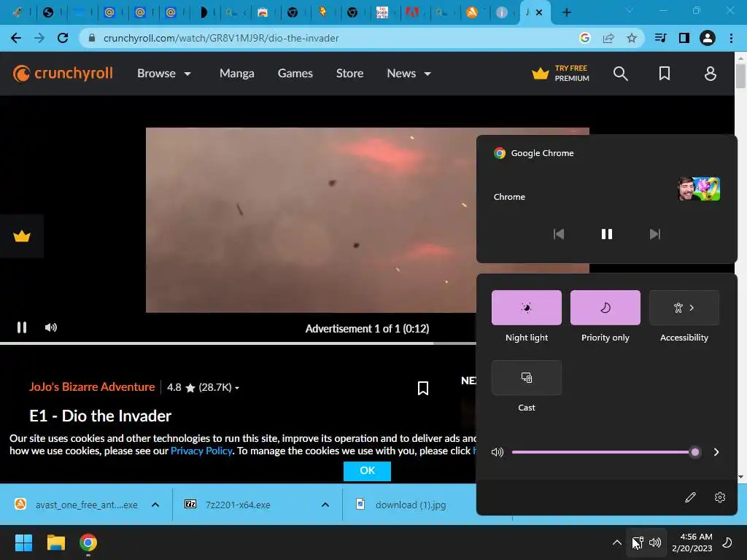Viewport: 747px width, 560px height.
Task: Click the video progress bar
Action: (x=239, y=343)
